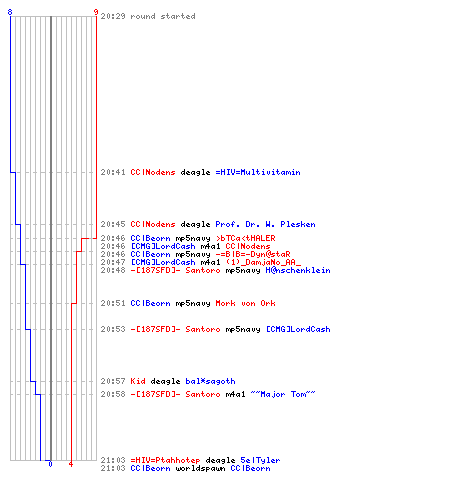Select killer =HIV=Ptahhotep at 21:03
Screen dimensions: 450x500
tap(165, 460)
